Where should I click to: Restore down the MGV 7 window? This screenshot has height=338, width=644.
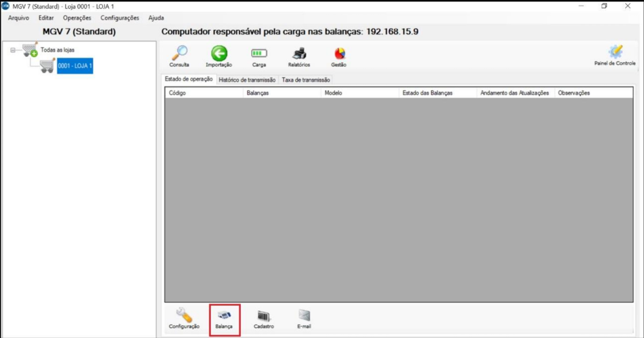pyautogui.click(x=604, y=6)
